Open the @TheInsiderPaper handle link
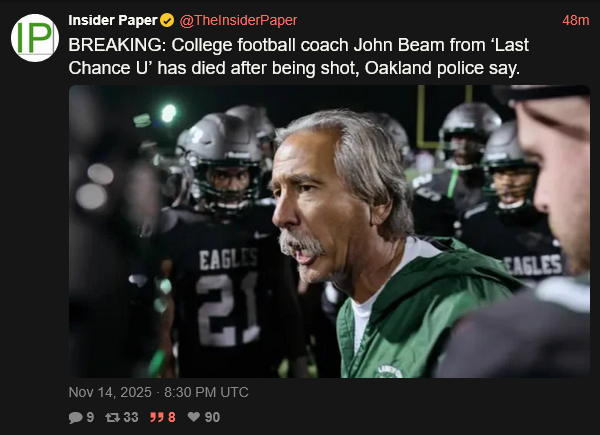The image size is (600, 435). (238, 21)
